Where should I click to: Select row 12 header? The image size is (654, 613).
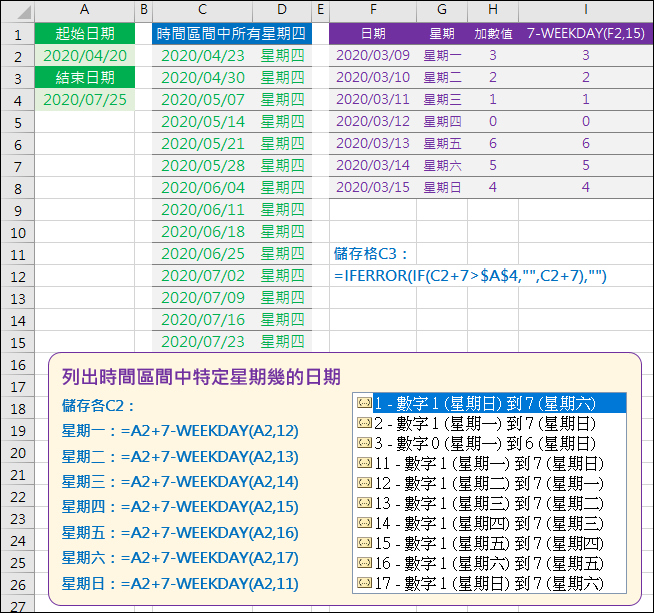(x=18, y=276)
